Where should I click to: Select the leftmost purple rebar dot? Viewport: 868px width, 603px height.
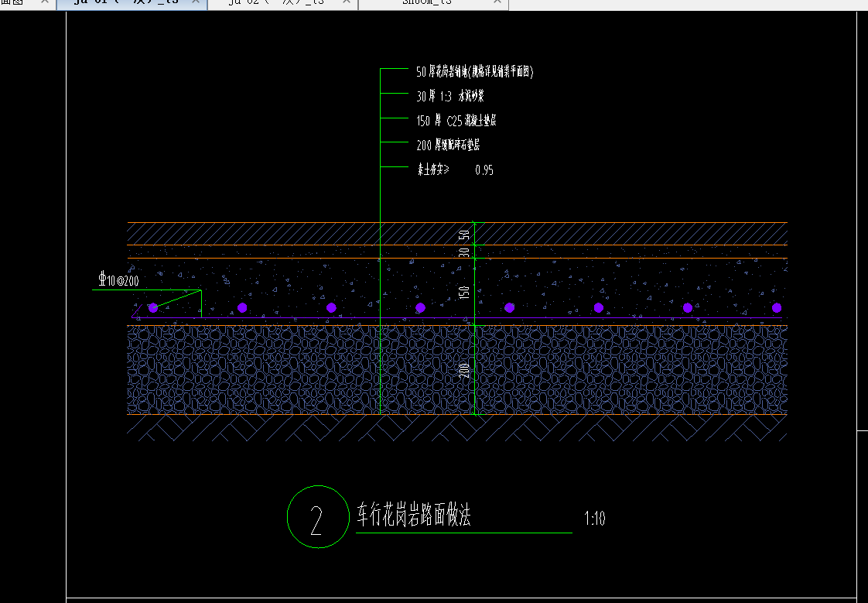pos(152,308)
